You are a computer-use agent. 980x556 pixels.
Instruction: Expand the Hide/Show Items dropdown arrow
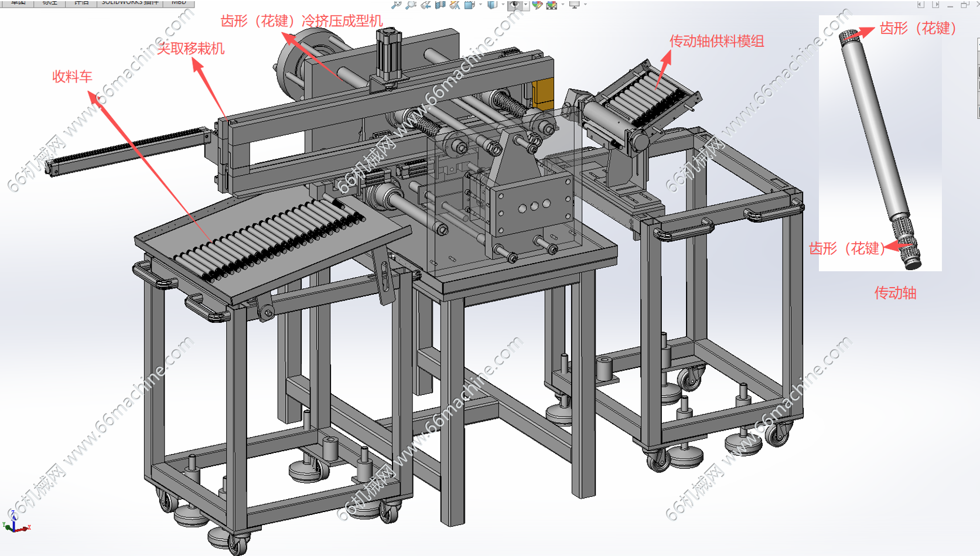525,5
